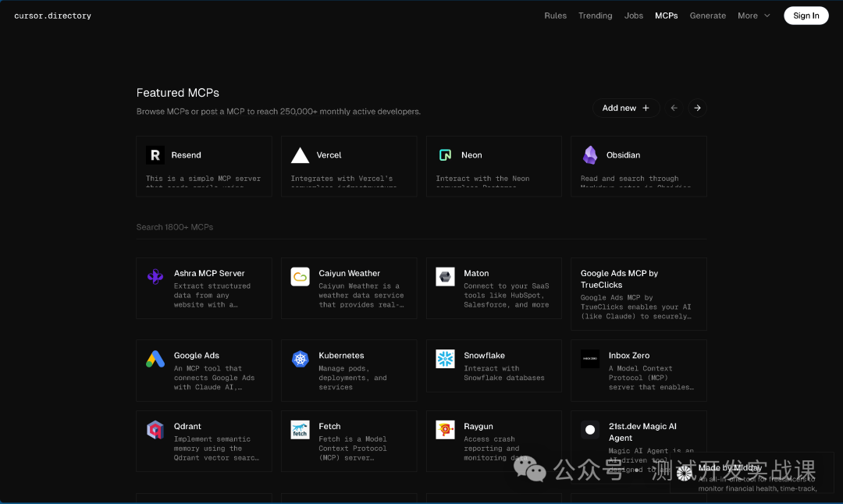Screen dimensions: 843x504
Task: Click description 'Integrates with Vercel's'
Action: coord(342,179)
